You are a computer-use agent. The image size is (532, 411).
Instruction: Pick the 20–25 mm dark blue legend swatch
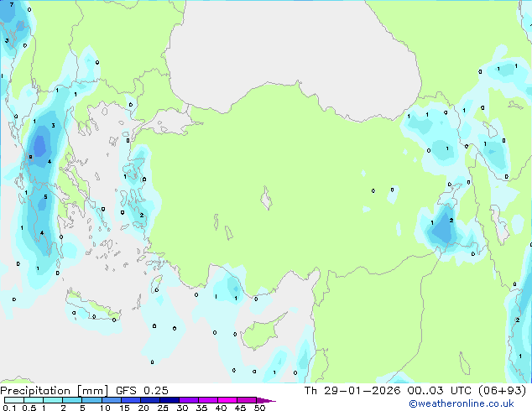[149, 400]
